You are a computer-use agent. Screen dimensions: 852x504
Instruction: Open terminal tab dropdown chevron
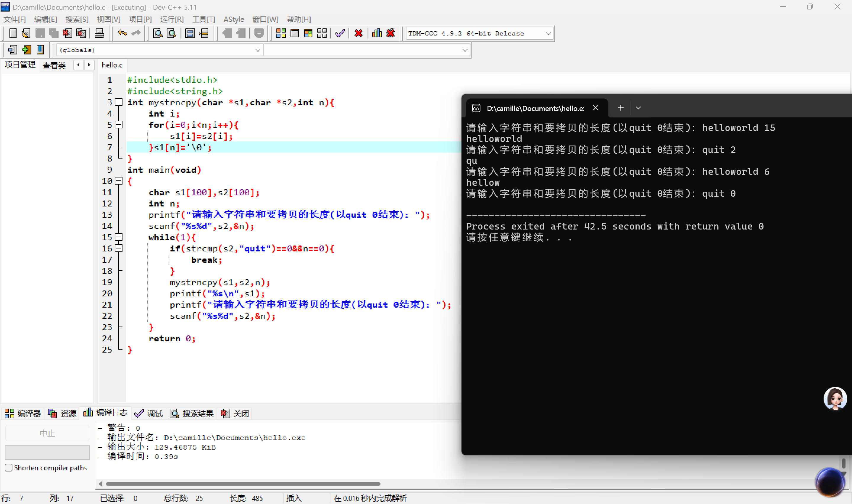[x=638, y=108]
